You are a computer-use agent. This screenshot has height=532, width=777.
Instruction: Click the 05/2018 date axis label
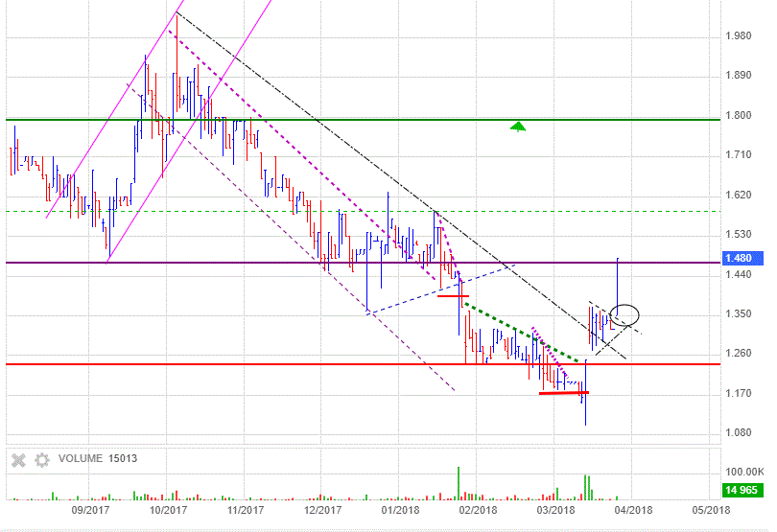(x=711, y=510)
